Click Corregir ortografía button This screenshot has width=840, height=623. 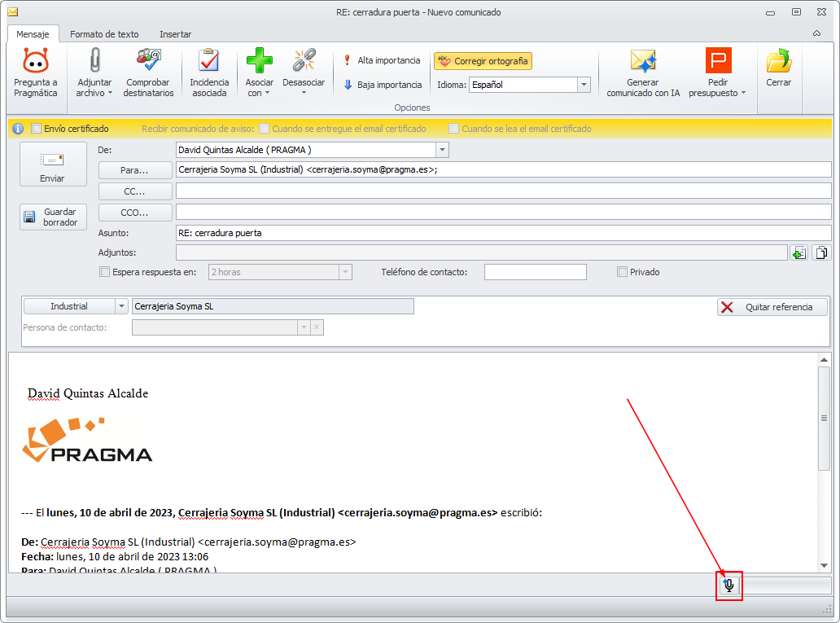tap(483, 61)
